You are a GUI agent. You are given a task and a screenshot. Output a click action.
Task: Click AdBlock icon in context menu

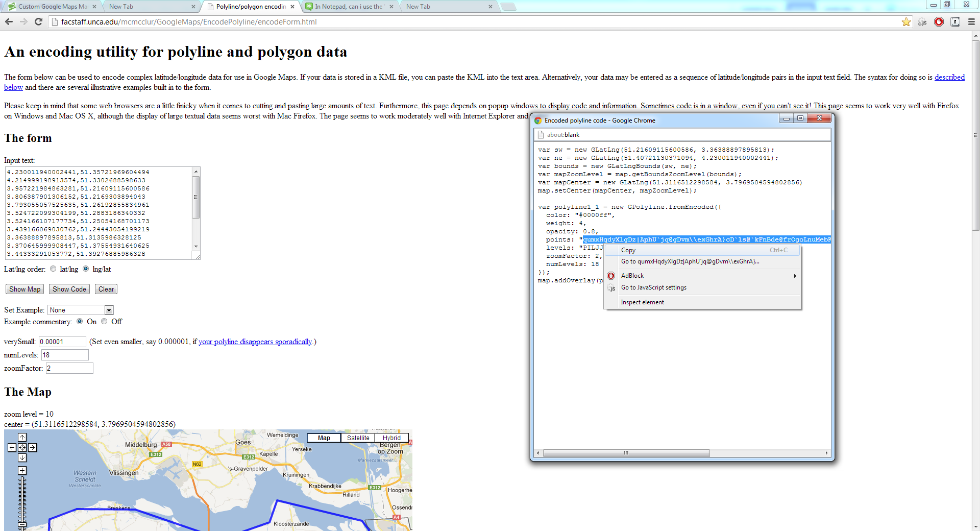pos(611,276)
